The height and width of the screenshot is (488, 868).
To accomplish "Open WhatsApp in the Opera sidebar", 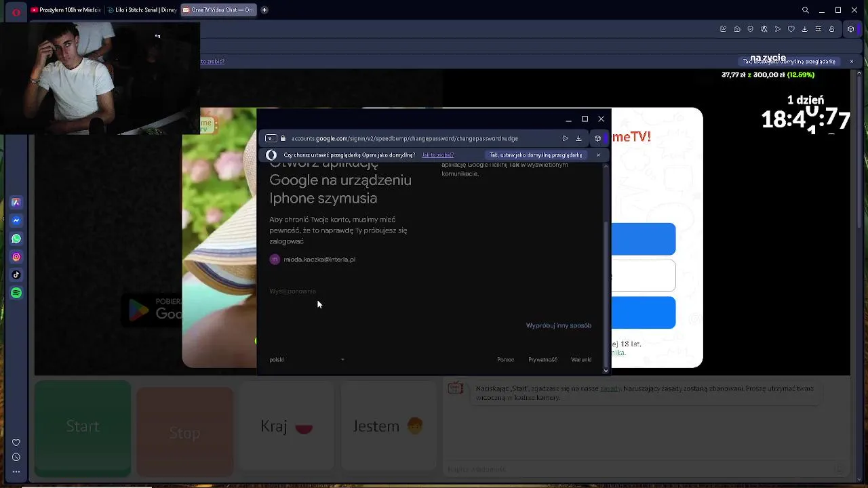I will [16, 239].
